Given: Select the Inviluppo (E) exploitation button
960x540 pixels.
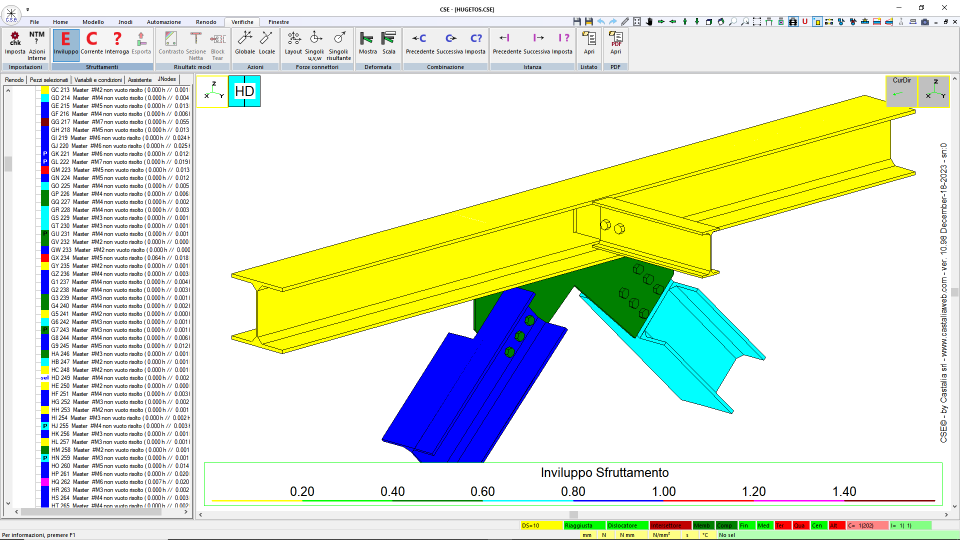Looking at the screenshot, I should point(66,43).
